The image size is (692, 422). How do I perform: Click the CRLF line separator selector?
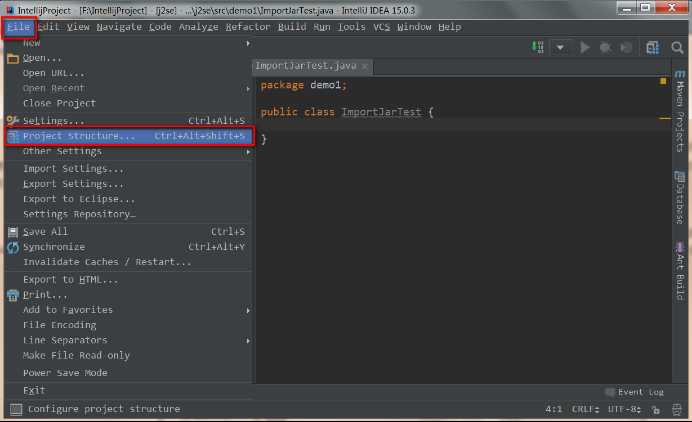[585, 409]
